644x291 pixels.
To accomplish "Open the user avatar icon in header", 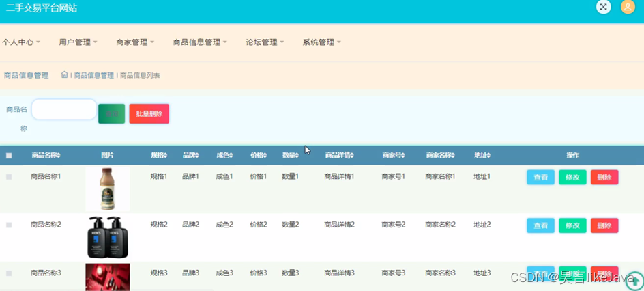I will pyautogui.click(x=628, y=7).
